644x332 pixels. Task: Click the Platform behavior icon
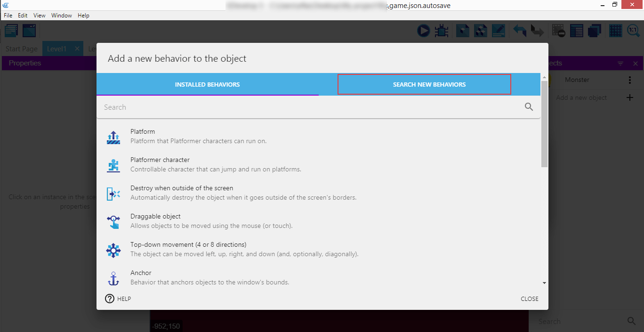(113, 137)
